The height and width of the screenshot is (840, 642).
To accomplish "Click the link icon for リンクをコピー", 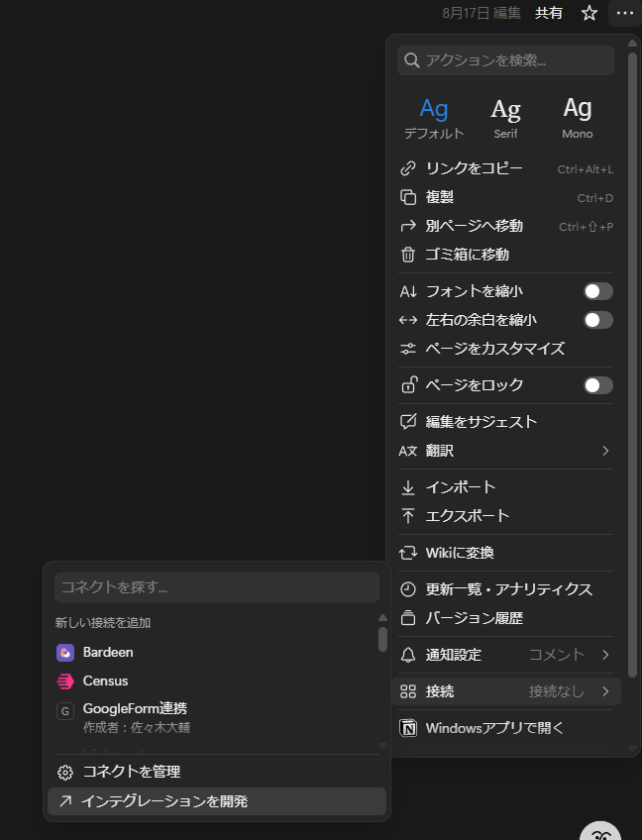I will click(x=407, y=169).
